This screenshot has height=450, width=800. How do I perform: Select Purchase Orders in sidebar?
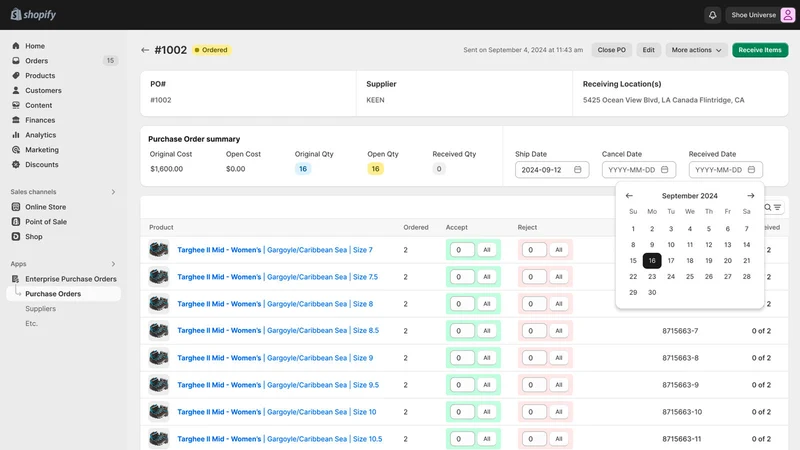click(x=64, y=293)
